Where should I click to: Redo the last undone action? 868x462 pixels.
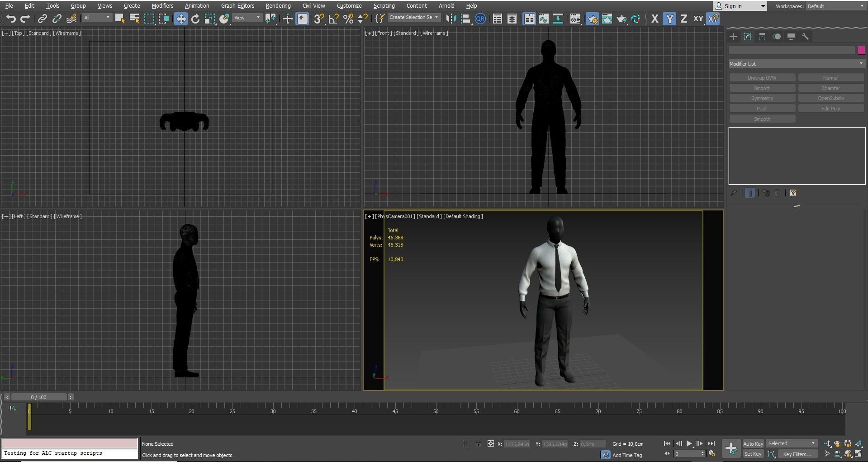click(25, 19)
